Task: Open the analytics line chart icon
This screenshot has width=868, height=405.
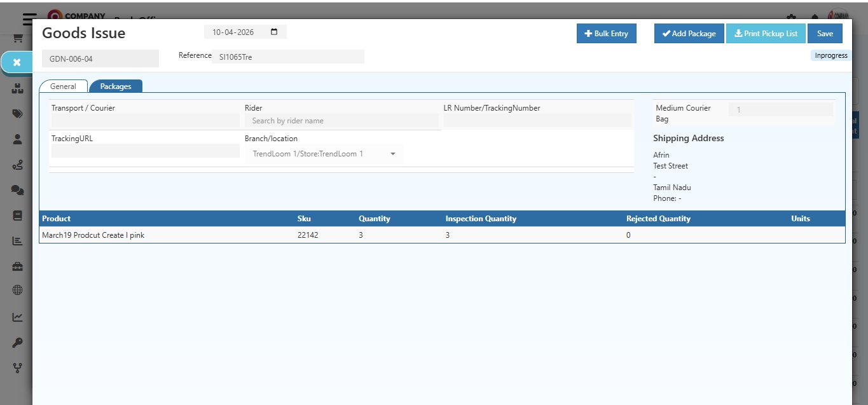Action: pos(17,317)
